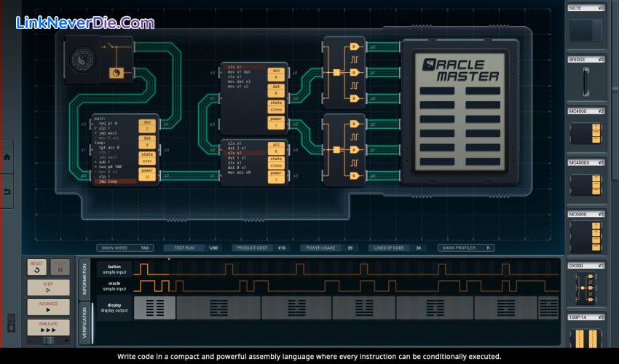Click the yellow yin-yang button component
The height and width of the screenshot is (364, 619).
[116, 73]
